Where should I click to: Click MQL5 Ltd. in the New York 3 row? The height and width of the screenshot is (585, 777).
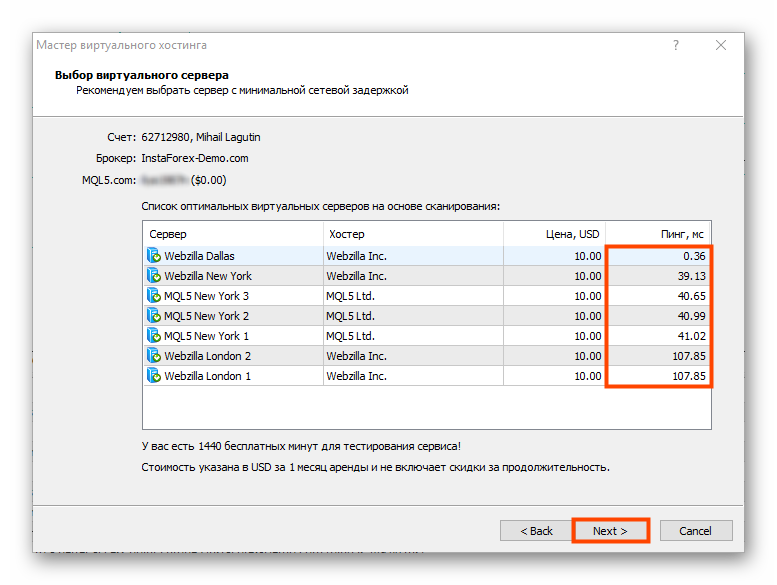(x=350, y=296)
